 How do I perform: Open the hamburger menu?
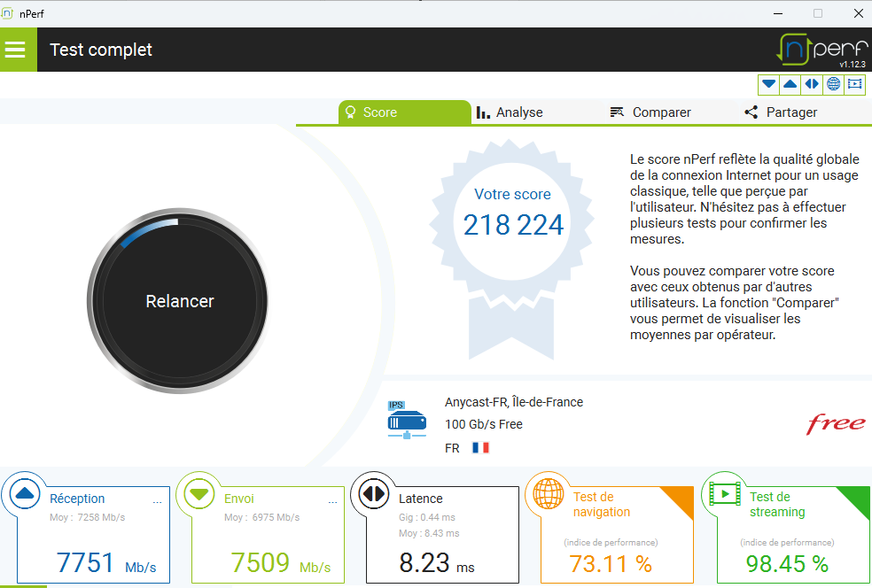click(x=16, y=50)
